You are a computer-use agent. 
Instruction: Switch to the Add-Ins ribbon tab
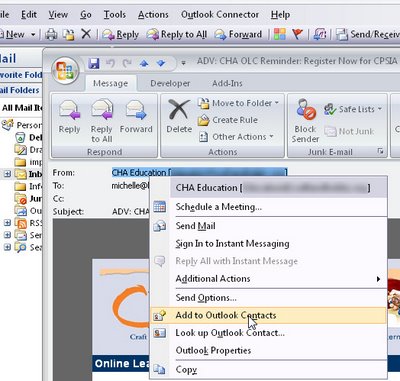(227, 83)
